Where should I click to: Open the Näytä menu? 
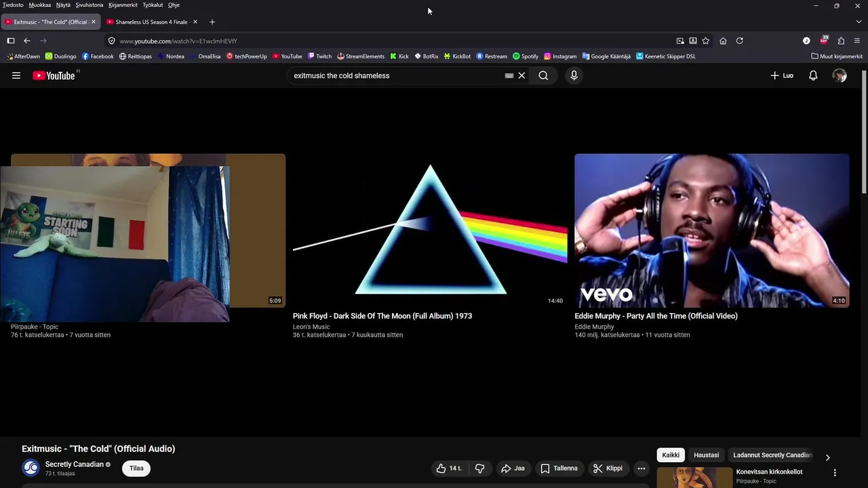tap(63, 5)
